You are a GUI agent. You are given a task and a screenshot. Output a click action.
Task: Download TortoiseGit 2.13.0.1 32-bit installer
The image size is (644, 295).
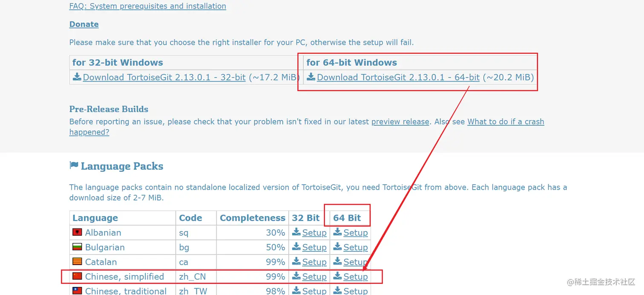[164, 77]
